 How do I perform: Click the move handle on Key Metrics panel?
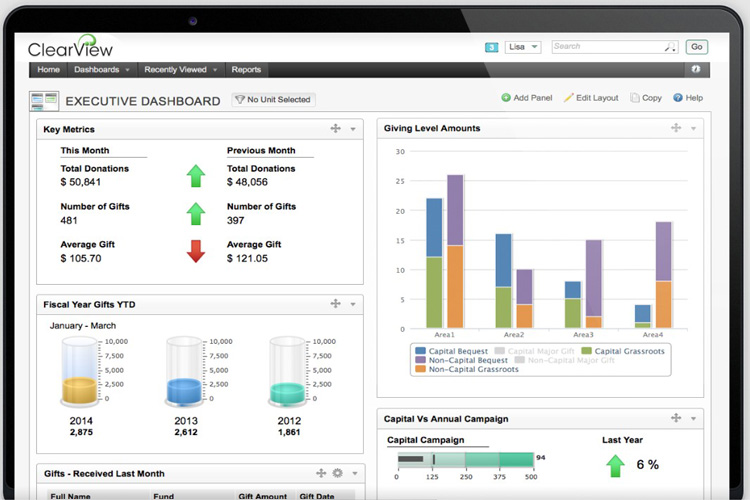point(335,128)
